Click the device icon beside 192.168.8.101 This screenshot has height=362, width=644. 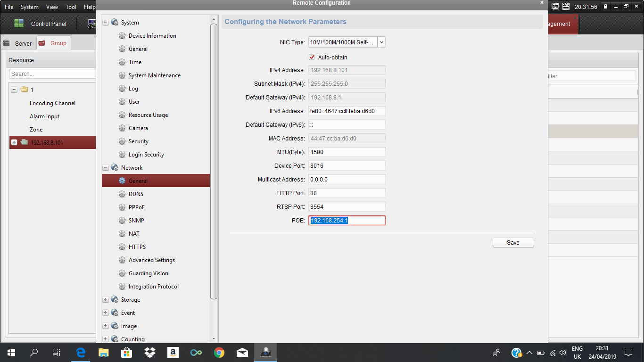click(24, 142)
